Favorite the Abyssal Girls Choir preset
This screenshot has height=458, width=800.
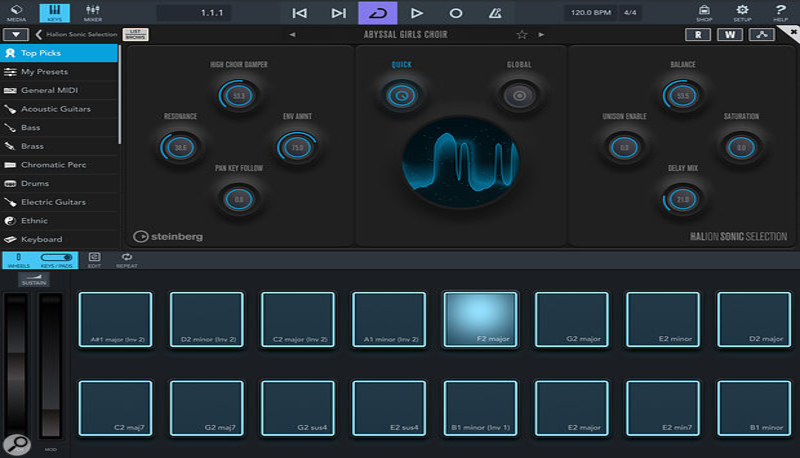521,35
